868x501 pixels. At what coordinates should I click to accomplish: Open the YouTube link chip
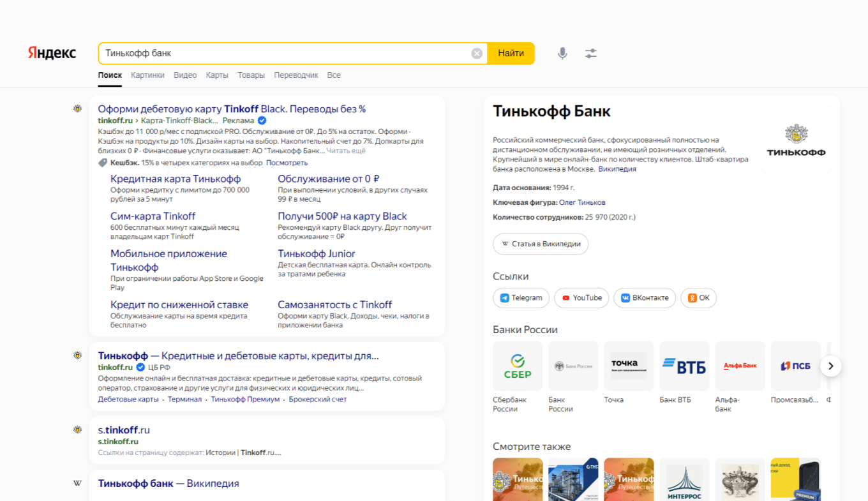581,298
